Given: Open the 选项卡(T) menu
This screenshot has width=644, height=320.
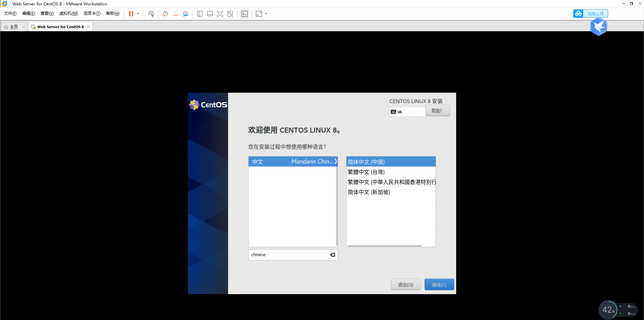Looking at the screenshot, I should click(92, 14).
